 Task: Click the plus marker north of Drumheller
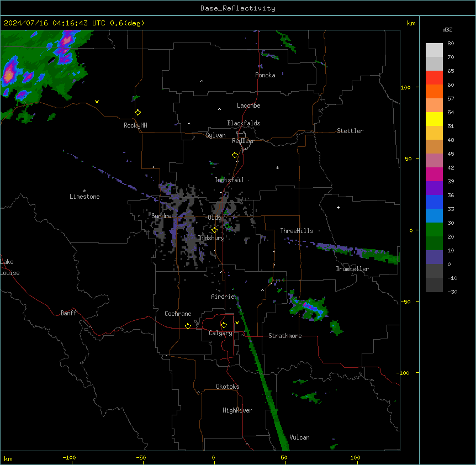tap(338, 207)
